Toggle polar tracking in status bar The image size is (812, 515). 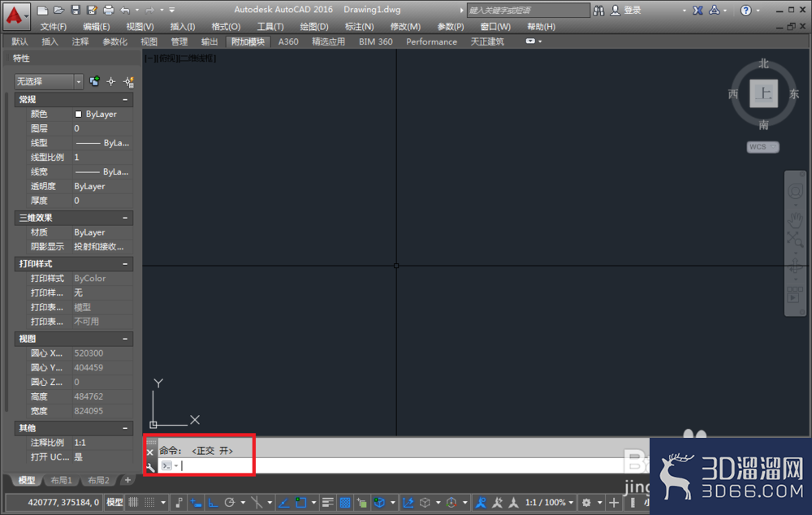(230, 502)
